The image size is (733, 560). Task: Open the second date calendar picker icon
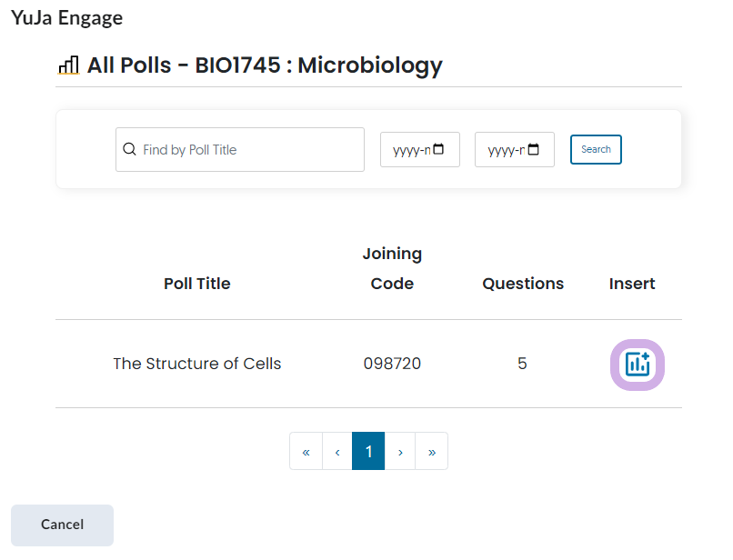click(x=534, y=149)
